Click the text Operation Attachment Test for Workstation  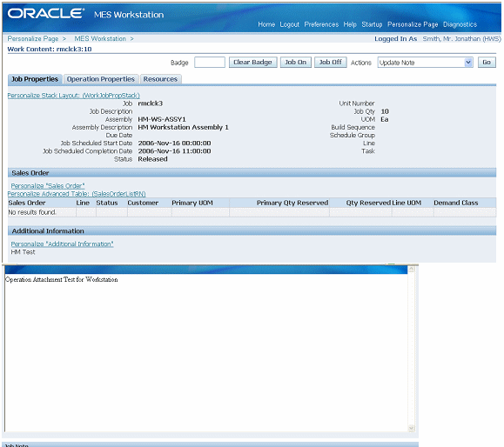[62, 279]
